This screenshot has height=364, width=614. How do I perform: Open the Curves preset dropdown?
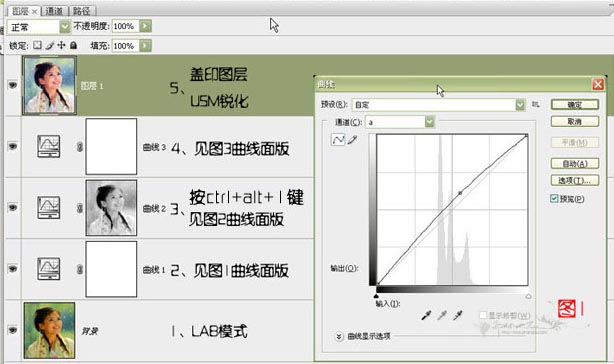439,105
